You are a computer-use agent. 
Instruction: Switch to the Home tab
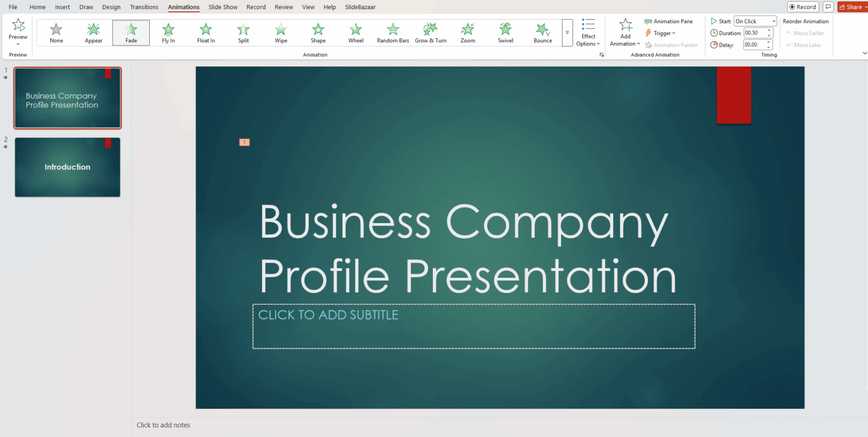point(37,7)
